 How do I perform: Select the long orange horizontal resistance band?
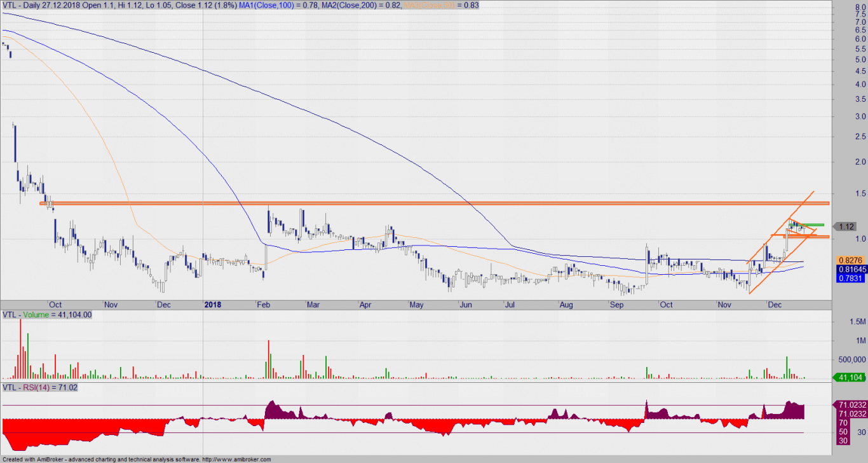(x=435, y=203)
